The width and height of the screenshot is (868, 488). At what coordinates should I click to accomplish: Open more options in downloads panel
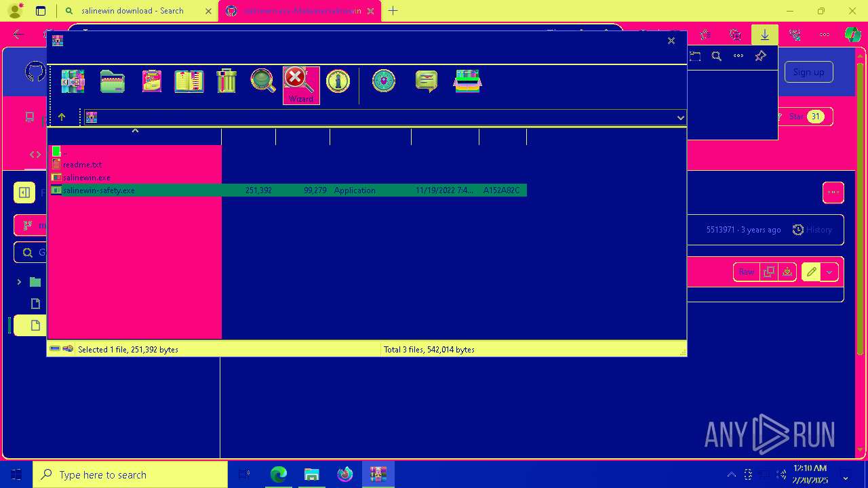[x=738, y=56]
